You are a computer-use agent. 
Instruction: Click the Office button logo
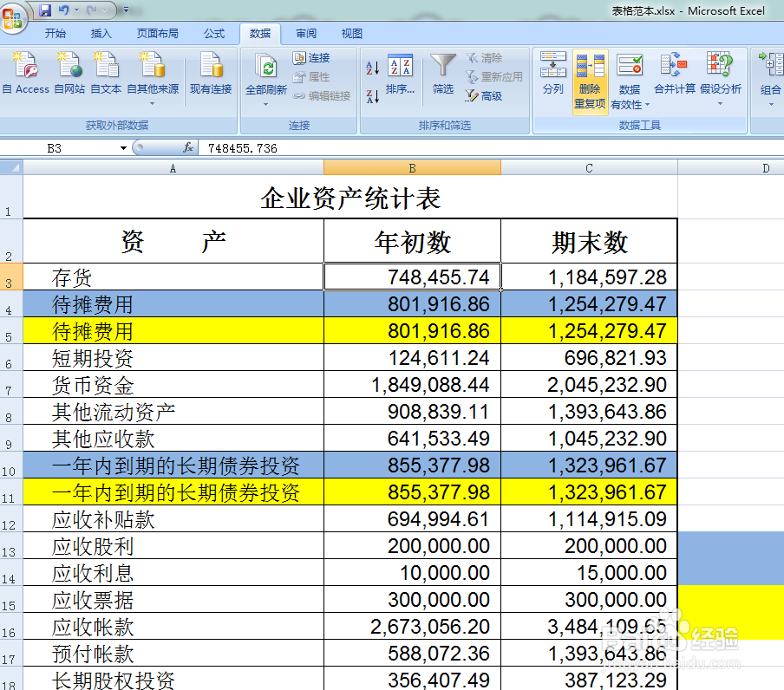(12, 17)
